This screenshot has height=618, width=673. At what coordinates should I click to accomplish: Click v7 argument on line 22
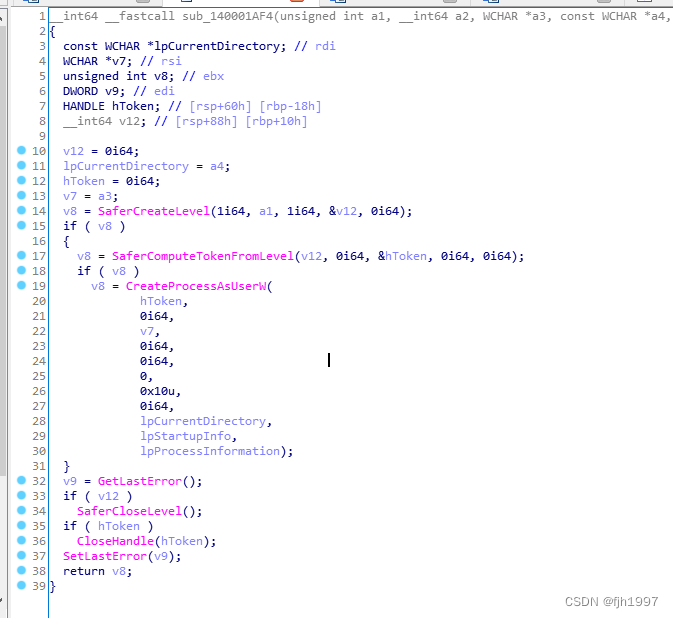pyautogui.click(x=147, y=331)
